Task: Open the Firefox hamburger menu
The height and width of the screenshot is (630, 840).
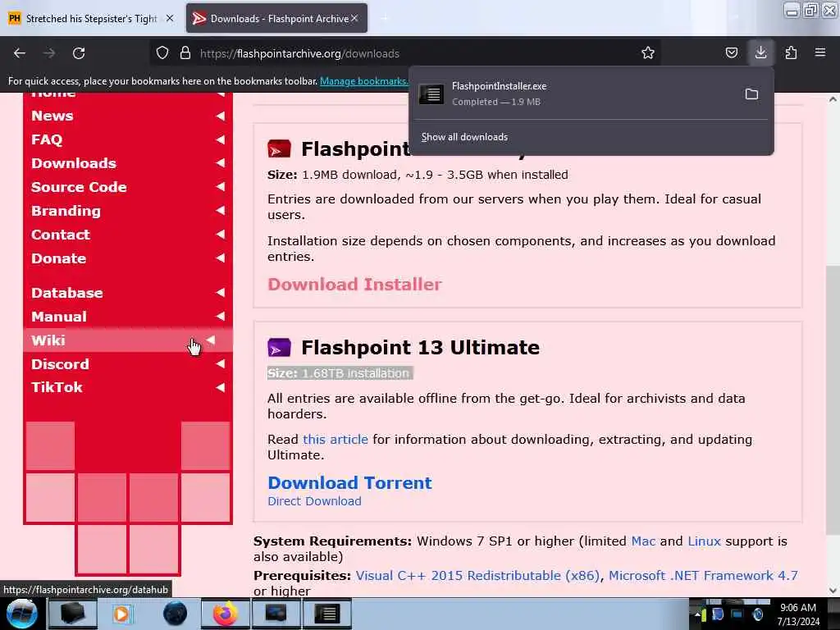Action: [820, 52]
